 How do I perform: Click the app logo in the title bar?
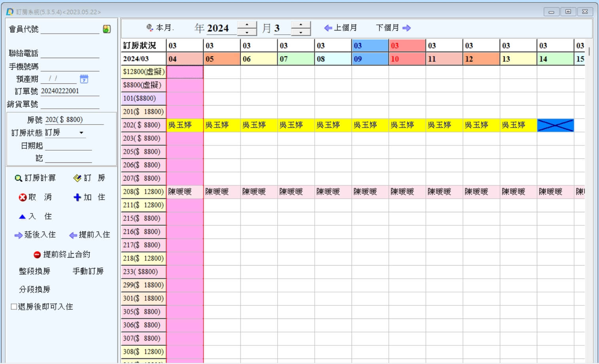pyautogui.click(x=10, y=12)
